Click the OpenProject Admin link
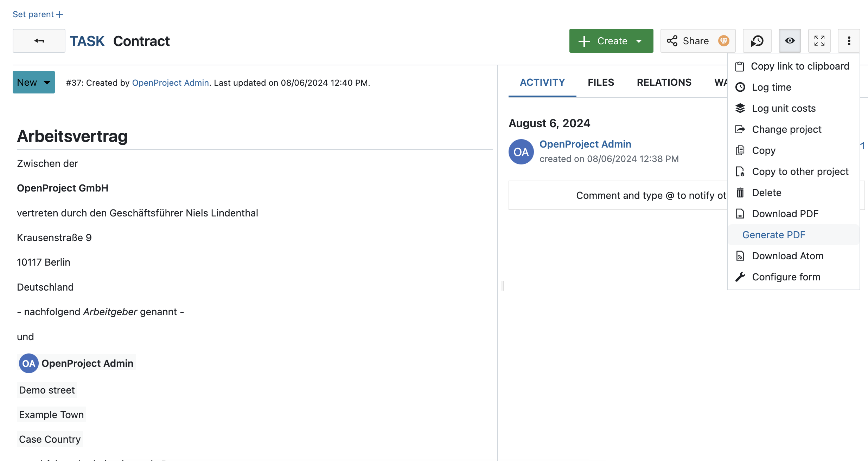The image size is (868, 461). [x=170, y=83]
